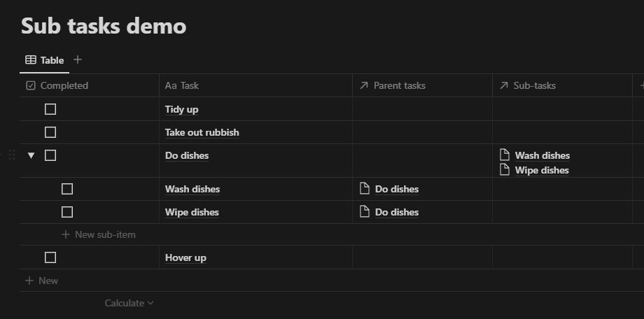Screen dimensions: 644x319
Task: Tick the Take out rubbish checkbox
Action: tap(50, 132)
